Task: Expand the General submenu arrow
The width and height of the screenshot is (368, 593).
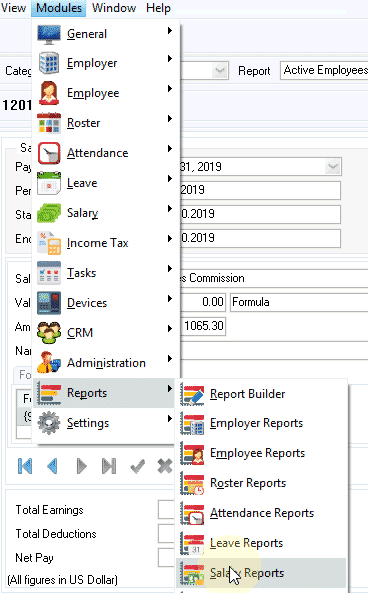Action: click(x=170, y=30)
